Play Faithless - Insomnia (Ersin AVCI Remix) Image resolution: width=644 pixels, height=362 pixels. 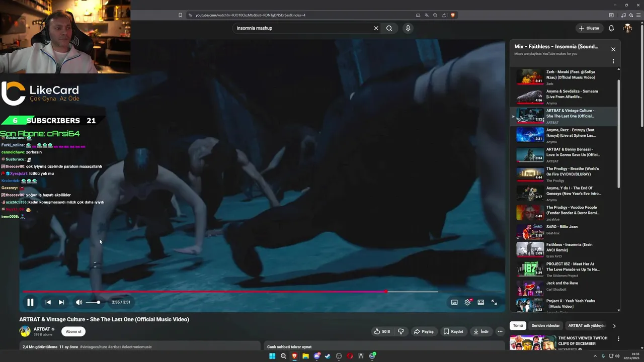point(563,250)
